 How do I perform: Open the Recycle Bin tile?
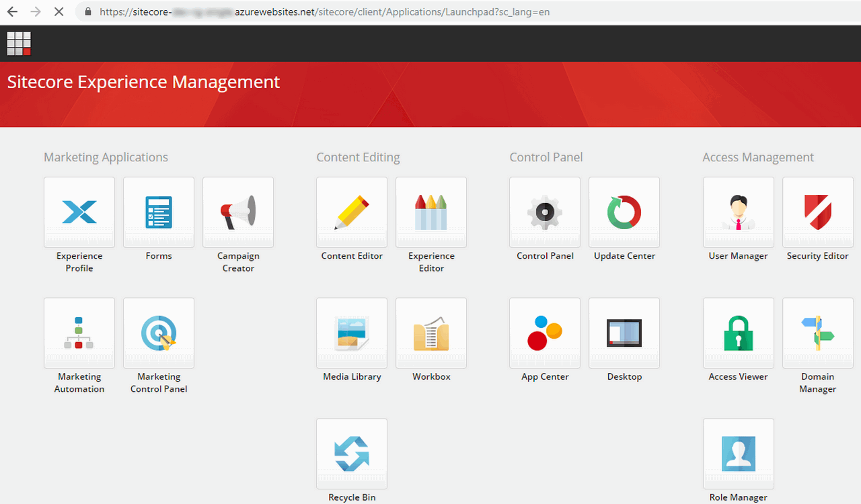pos(352,454)
